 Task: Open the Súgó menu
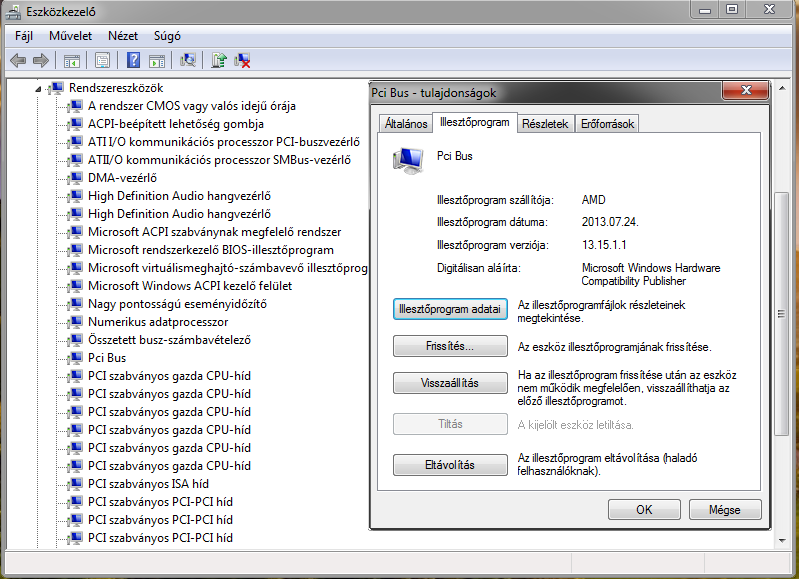pyautogui.click(x=167, y=36)
